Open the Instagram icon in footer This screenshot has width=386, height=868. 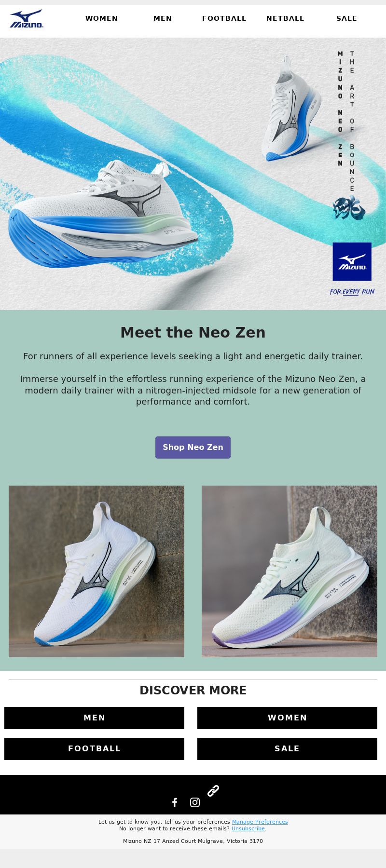195,802
